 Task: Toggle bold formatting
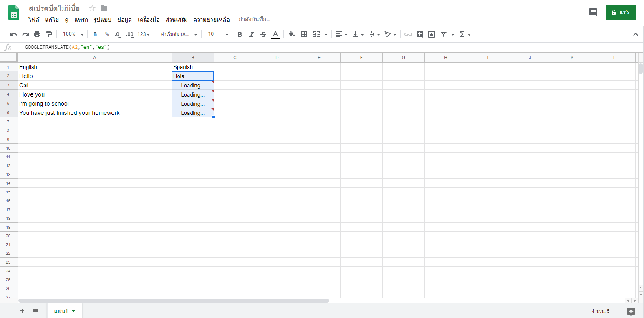pos(240,34)
